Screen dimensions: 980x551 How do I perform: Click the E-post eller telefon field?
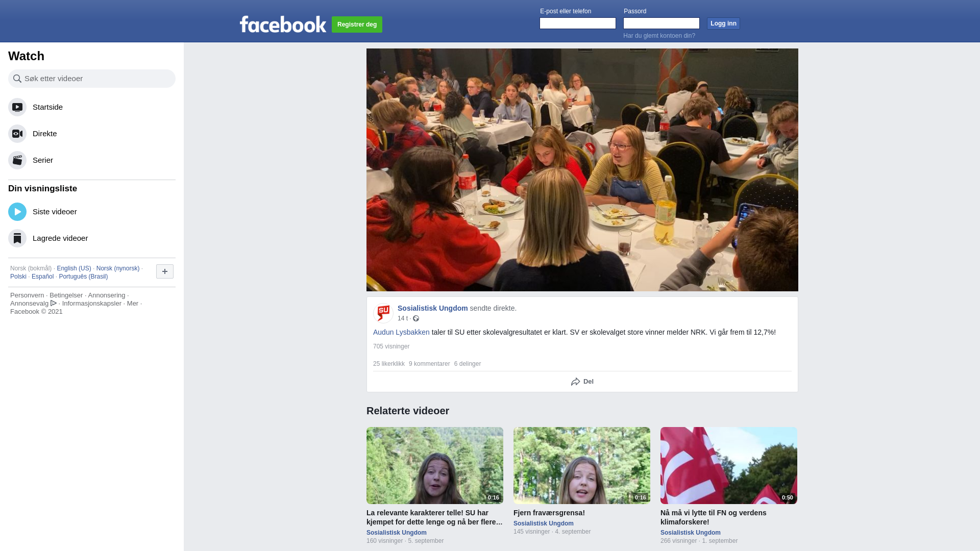pos(578,23)
